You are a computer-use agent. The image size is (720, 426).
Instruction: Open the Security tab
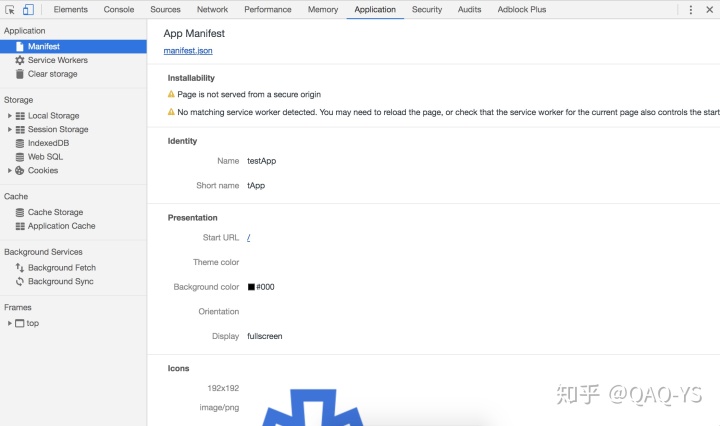click(x=427, y=9)
